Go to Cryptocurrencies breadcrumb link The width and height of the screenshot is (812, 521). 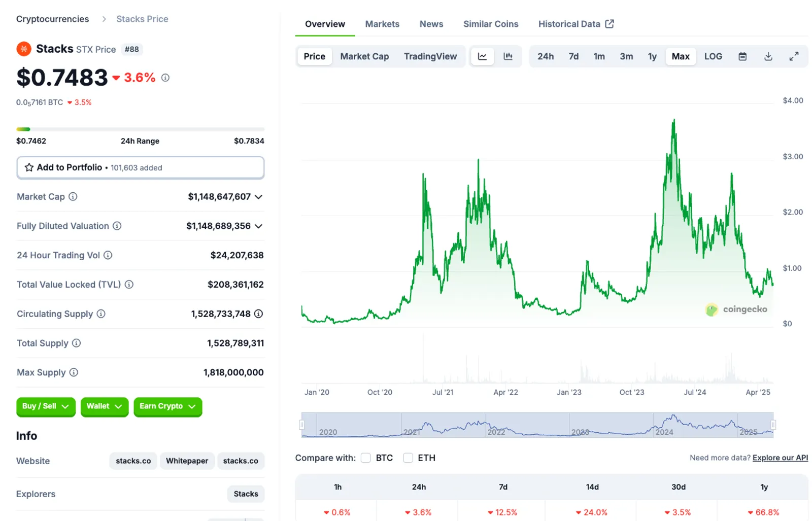(x=52, y=19)
